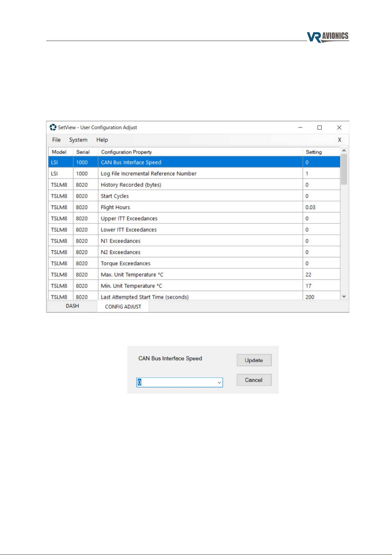392x555 pixels.
Task: Click the 200 start time setting value
Action: (310, 297)
